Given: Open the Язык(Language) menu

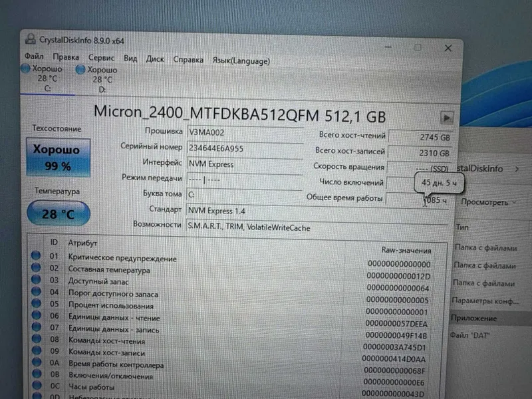Looking at the screenshot, I should coord(241,61).
